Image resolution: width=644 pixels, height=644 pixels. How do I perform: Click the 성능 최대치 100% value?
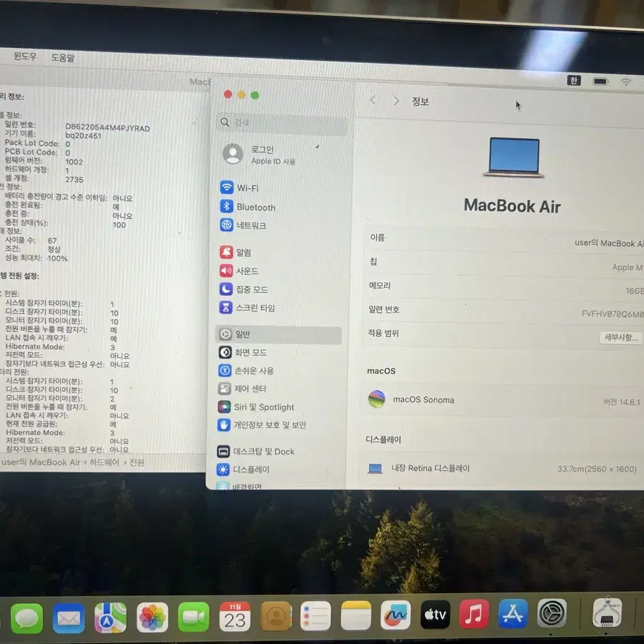pos(57,258)
